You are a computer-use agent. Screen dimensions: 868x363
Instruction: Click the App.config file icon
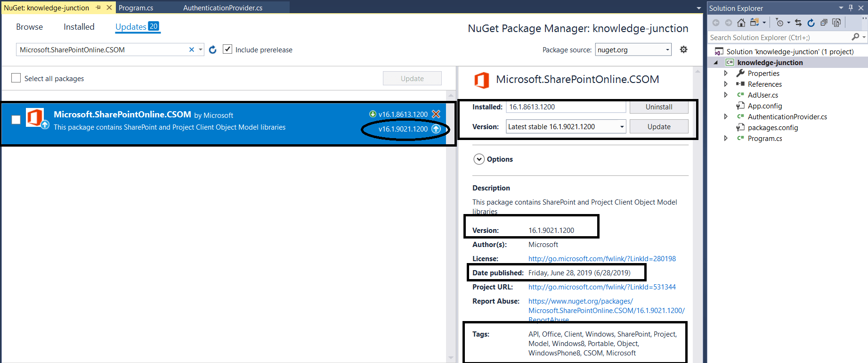(741, 106)
